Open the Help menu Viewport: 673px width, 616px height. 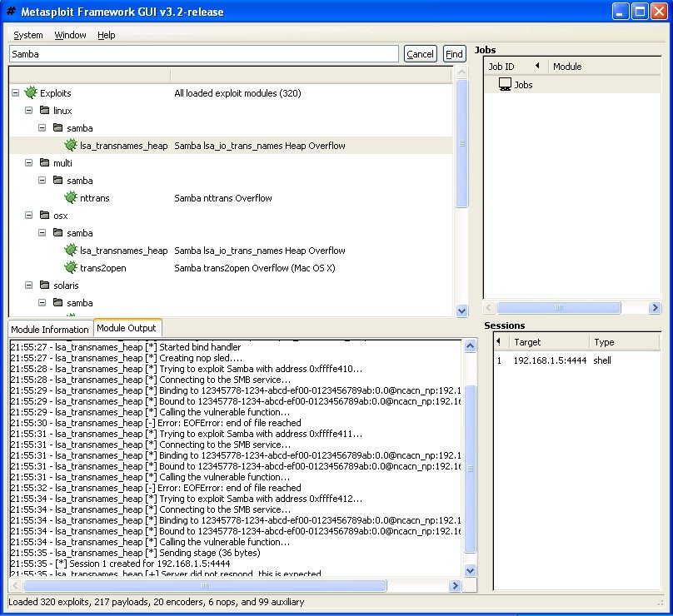pos(107,35)
